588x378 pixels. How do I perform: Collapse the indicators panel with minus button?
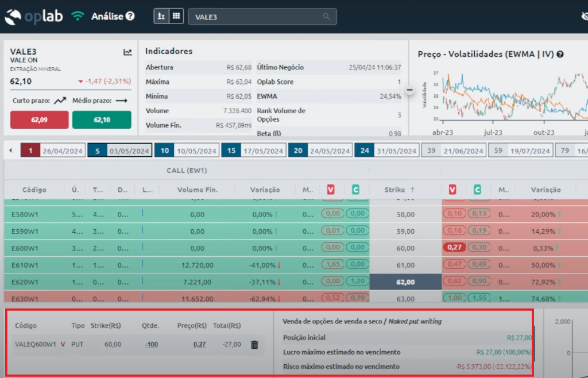point(410,90)
